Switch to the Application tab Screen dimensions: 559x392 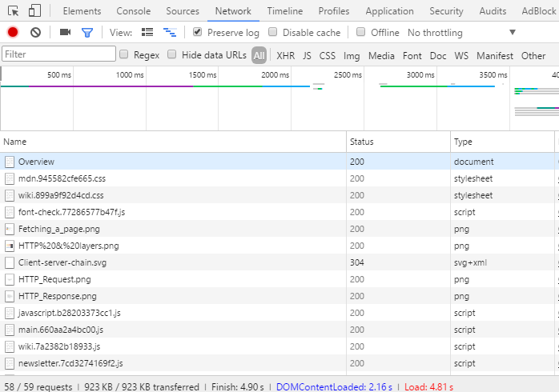(x=390, y=11)
